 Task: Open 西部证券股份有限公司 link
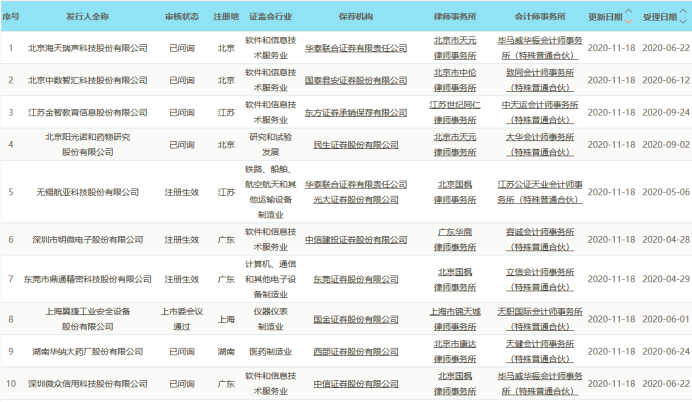pyautogui.click(x=356, y=352)
